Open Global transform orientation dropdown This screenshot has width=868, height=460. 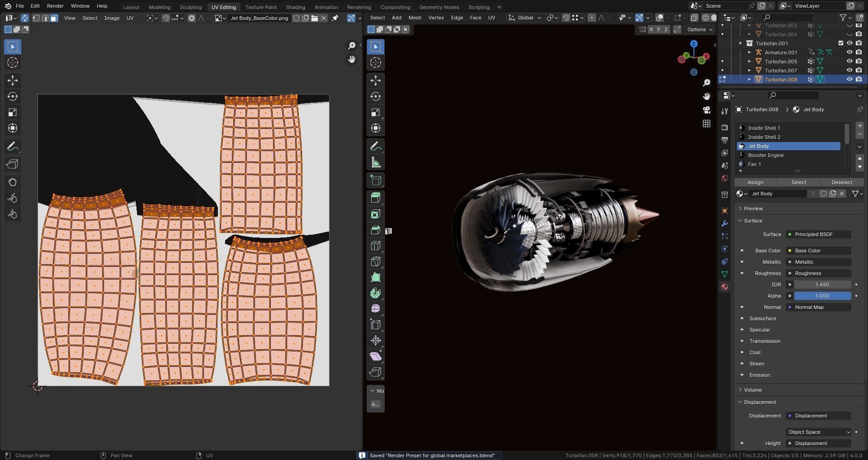(x=525, y=18)
